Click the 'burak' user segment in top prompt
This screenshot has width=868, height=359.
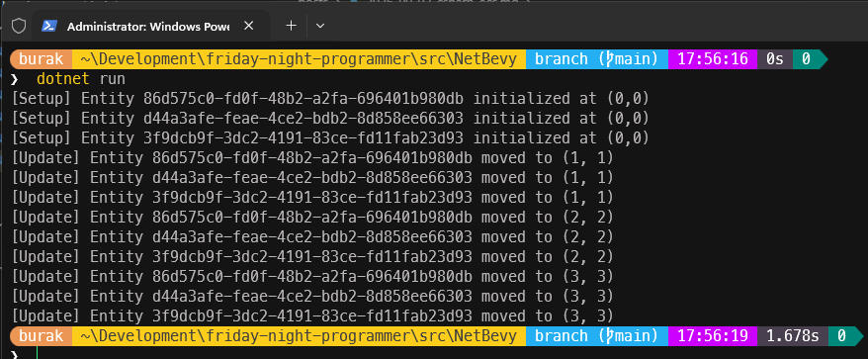tap(41, 58)
